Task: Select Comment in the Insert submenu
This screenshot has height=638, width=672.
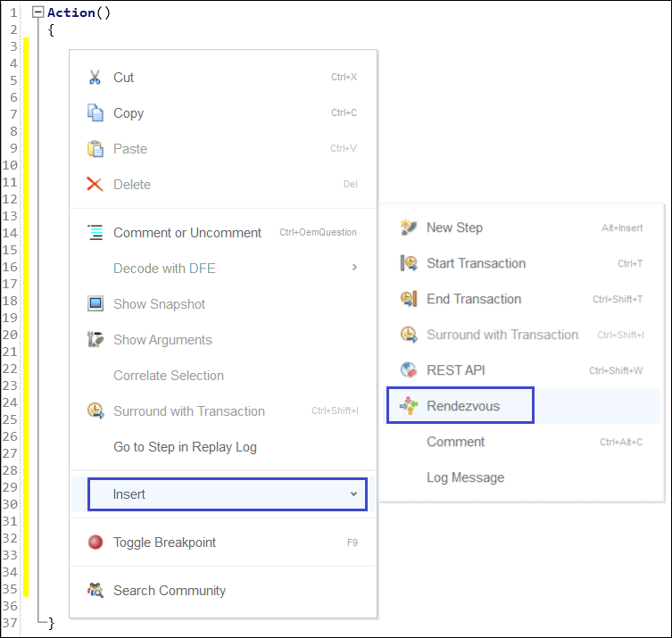Action: 455,442
